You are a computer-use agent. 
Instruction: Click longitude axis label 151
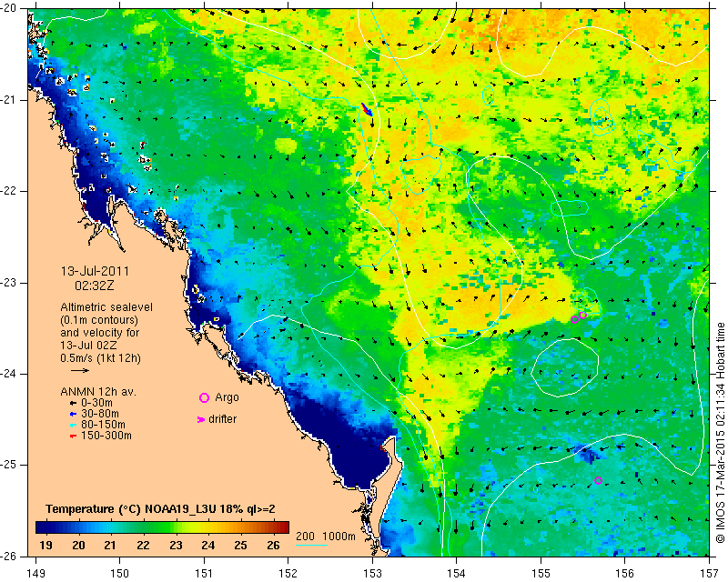[x=204, y=574]
